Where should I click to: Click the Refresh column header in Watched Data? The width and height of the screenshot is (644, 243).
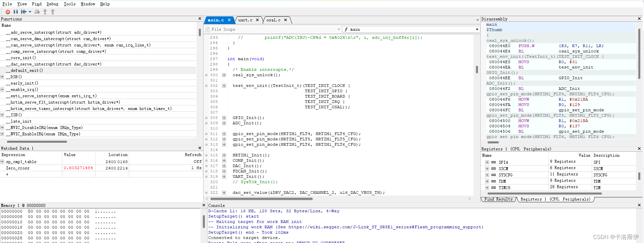(193, 155)
